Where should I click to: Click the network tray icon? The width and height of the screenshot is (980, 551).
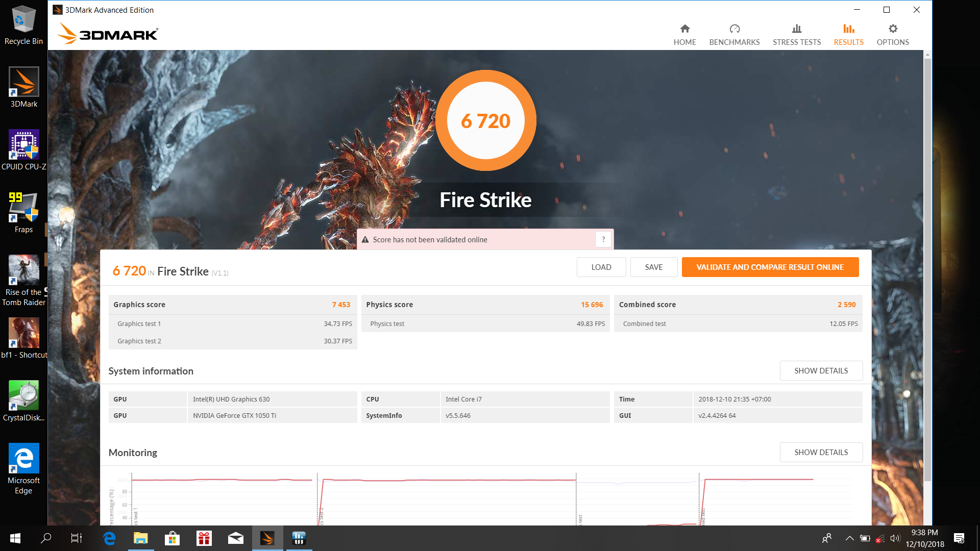click(x=880, y=538)
